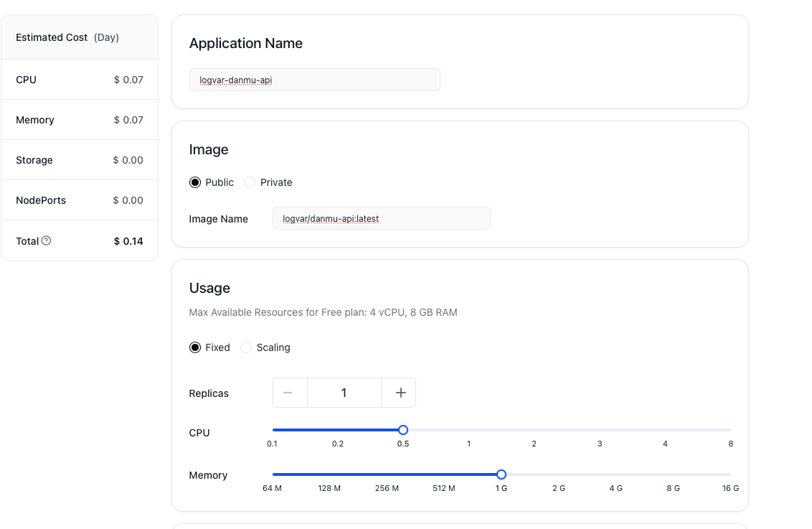Set Memory slider to 2 G
This screenshot has height=529, width=812.
click(559, 474)
